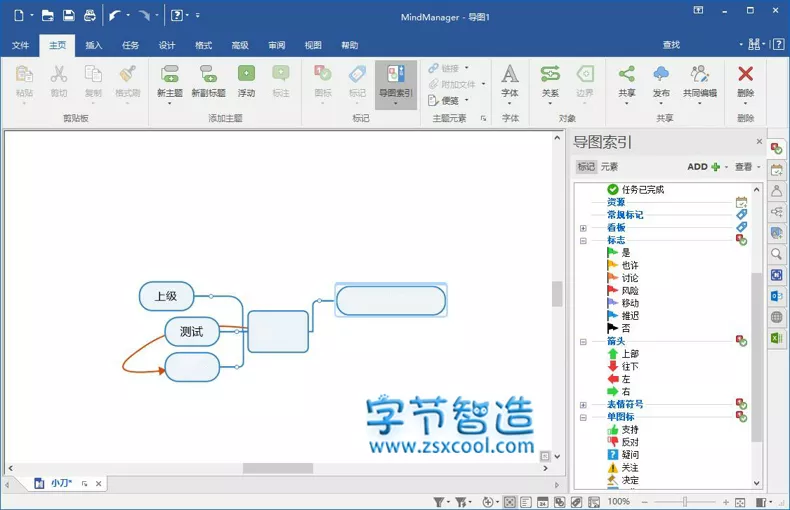This screenshot has width=790, height=510.
Task: Open the Outlook side tab
Action: click(x=777, y=296)
